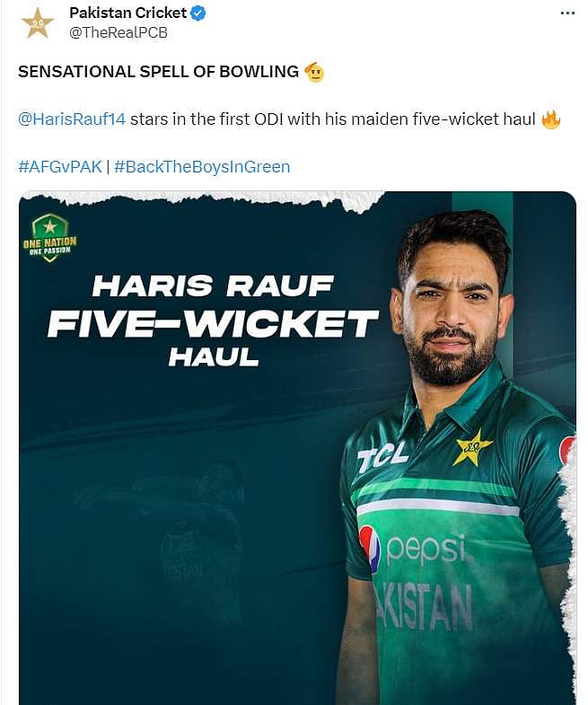Image resolution: width=588 pixels, height=705 pixels.
Task: Open the @HarisRauf14 mention
Action: pyautogui.click(x=72, y=119)
